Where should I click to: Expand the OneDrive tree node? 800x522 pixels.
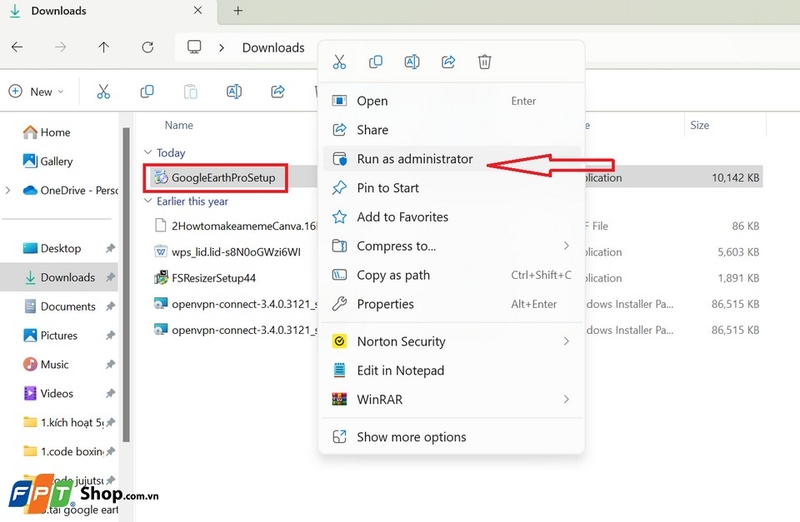point(9,190)
